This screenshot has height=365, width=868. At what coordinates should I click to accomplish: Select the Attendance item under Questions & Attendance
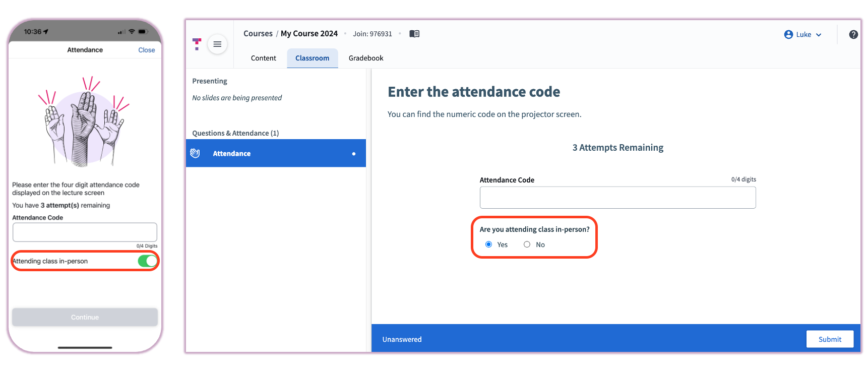click(x=231, y=153)
